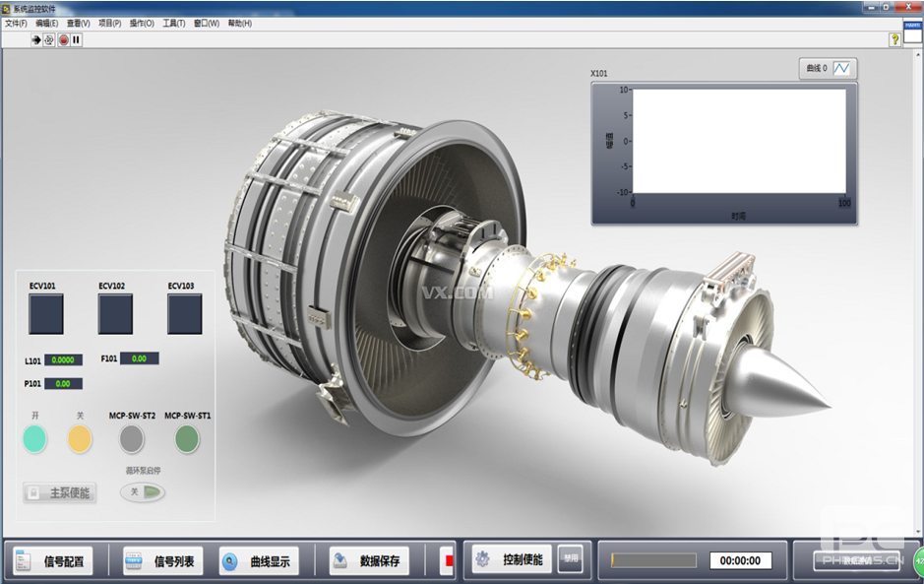Open the 工具(T) menu
This screenshot has width=924, height=584.
[x=173, y=23]
